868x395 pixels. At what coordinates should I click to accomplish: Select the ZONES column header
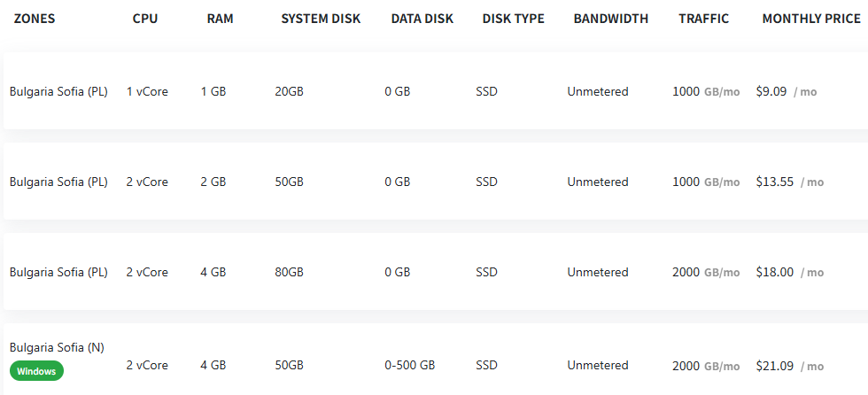(35, 19)
